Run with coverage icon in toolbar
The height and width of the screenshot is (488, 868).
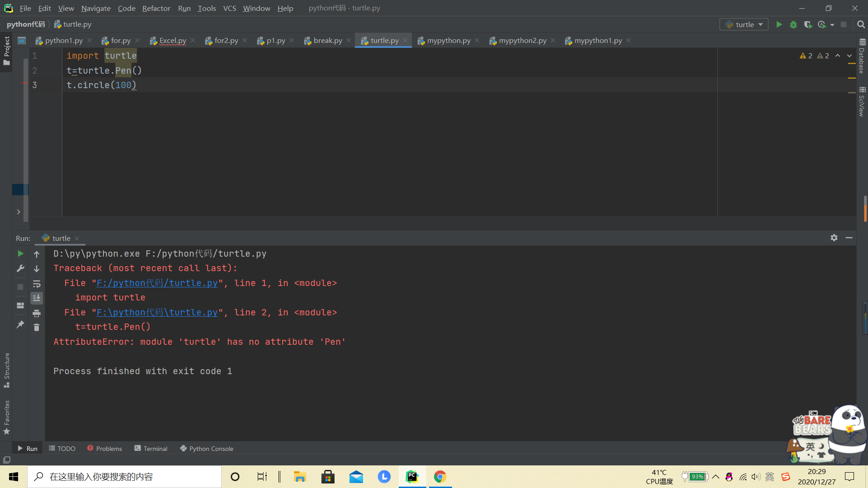[808, 24]
